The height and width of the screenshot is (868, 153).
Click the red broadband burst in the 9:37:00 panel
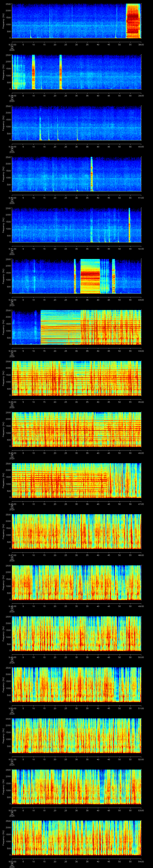pos(133,21)
